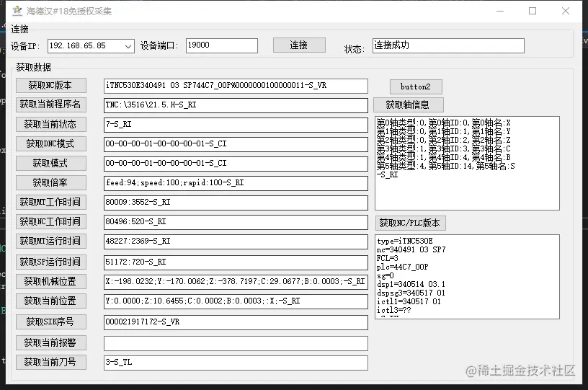Click the line 第0轴类型:0 in axis list
The image size is (588, 390).
[x=444, y=123]
